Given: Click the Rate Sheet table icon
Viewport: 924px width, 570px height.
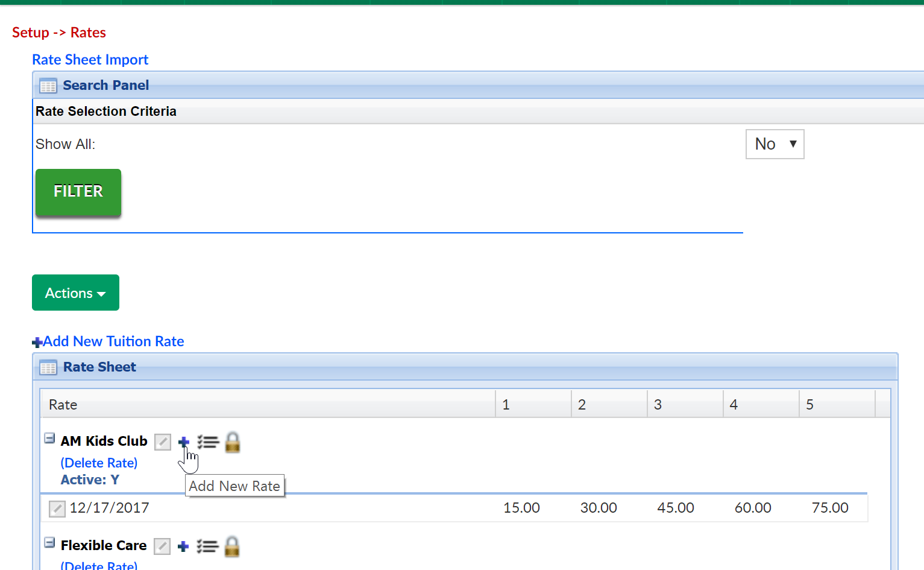Looking at the screenshot, I should point(48,367).
